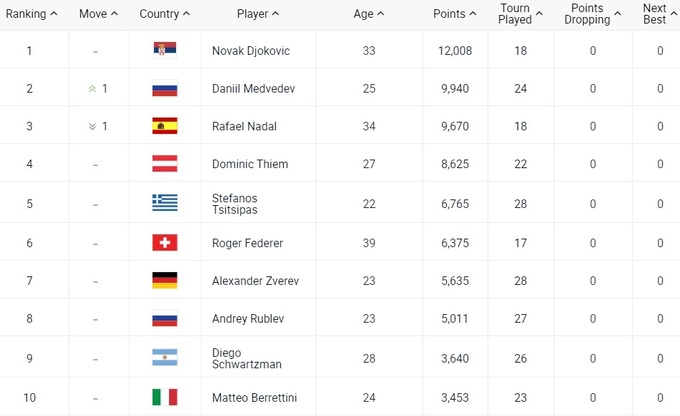This screenshot has height=416, width=680.
Task: Sort by Points column header
Action: 455,14
